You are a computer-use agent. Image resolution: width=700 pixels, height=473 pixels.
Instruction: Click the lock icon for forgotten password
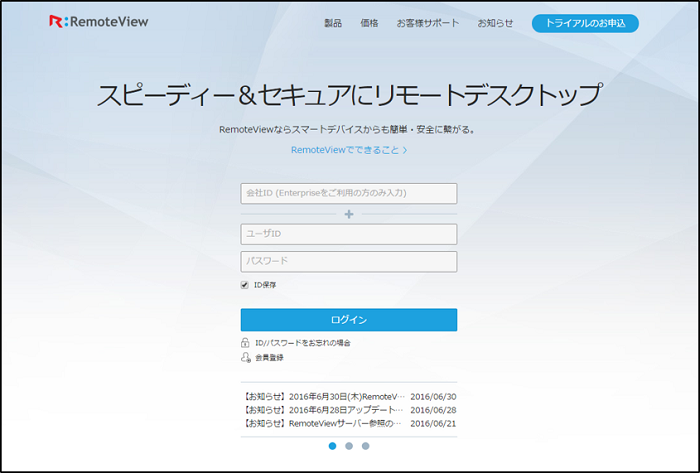click(245, 343)
